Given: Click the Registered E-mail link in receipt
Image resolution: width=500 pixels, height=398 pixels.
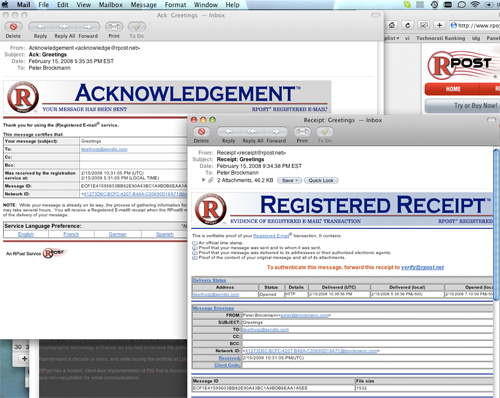Looking at the screenshot, I should (271, 236).
